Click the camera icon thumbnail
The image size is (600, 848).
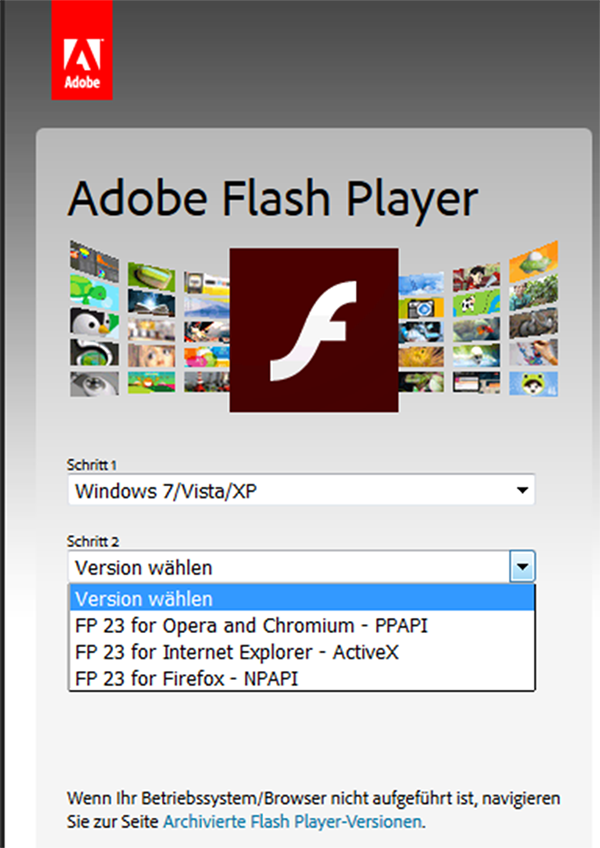[x=421, y=308]
